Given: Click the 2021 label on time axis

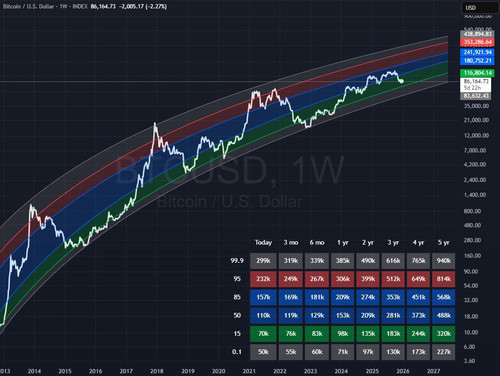Looking at the screenshot, I should tap(249, 371).
